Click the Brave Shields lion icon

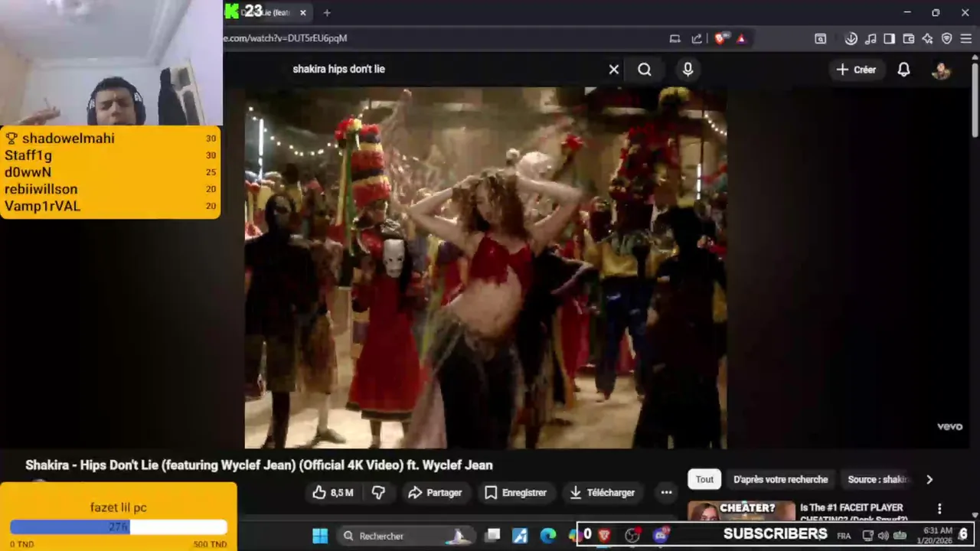[720, 38]
